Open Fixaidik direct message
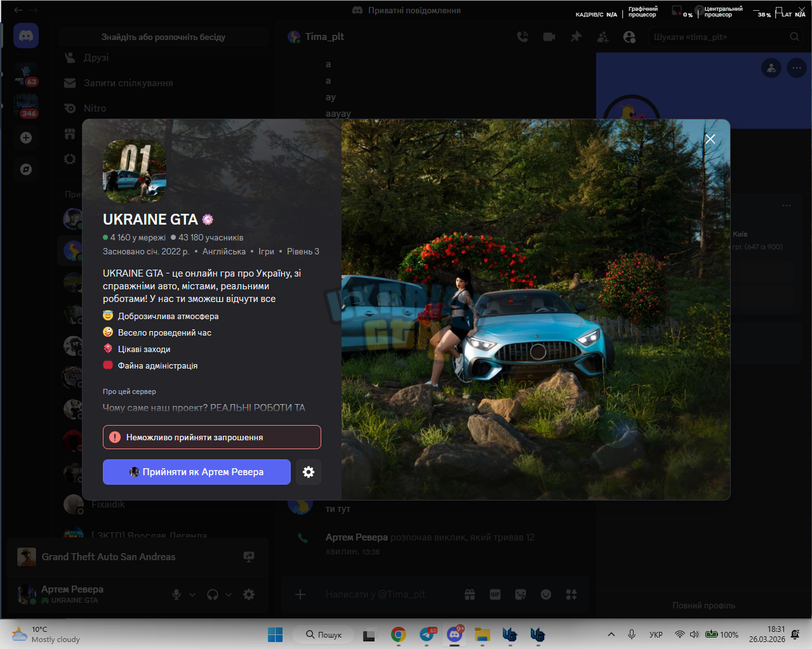Screen dimensions: 812x649 coord(108,504)
